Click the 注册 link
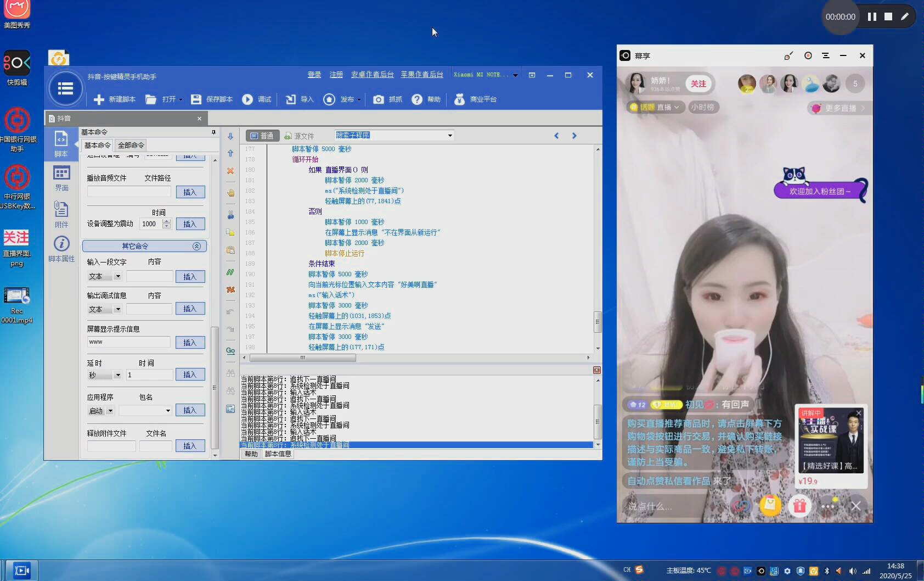Screen dimensions: 924x581 pos(336,75)
